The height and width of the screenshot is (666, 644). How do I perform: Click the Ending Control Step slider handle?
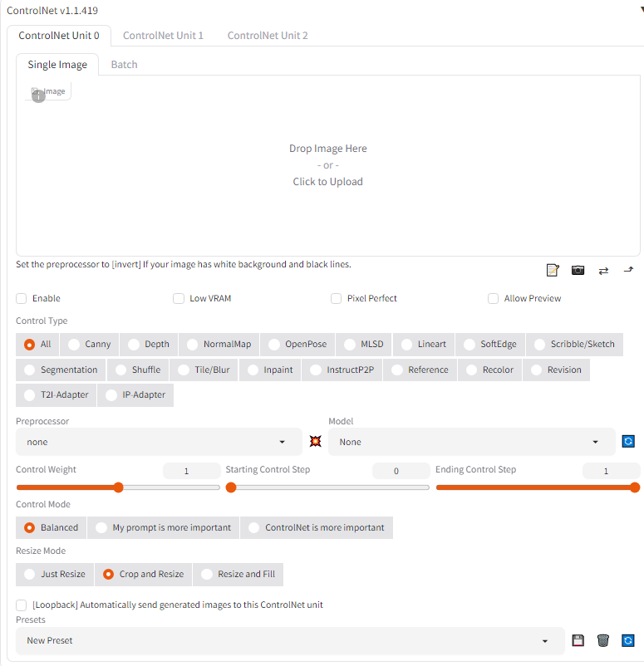[x=635, y=487]
